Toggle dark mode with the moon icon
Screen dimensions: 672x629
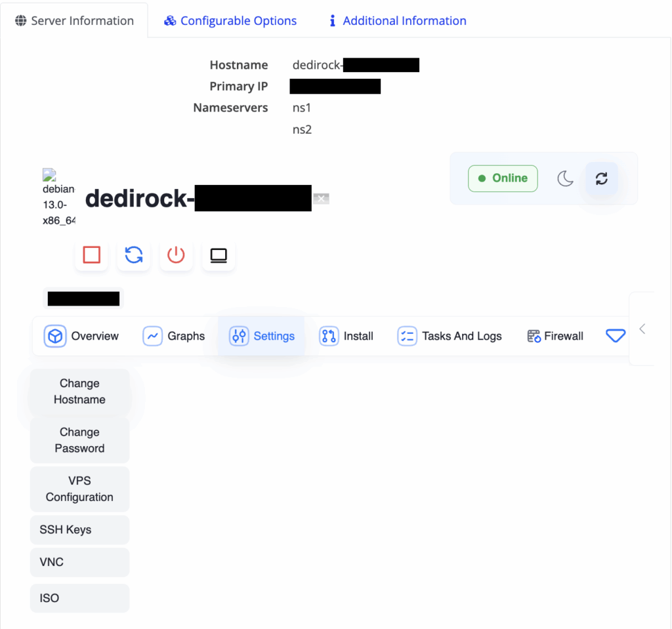(565, 178)
